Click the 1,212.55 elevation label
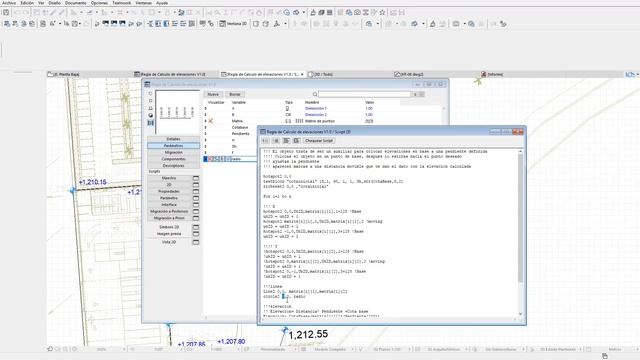This screenshot has height=360, width=640. click(308, 335)
